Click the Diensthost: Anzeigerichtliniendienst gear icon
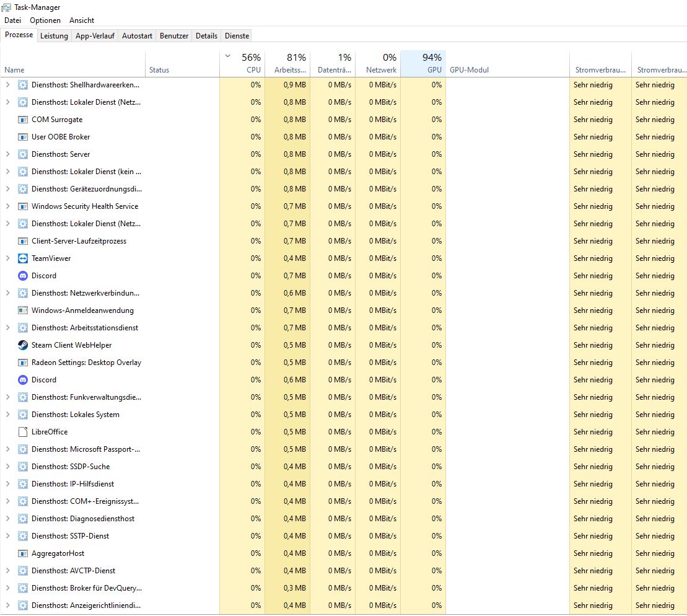Image resolution: width=687 pixels, height=616 pixels. click(23, 605)
